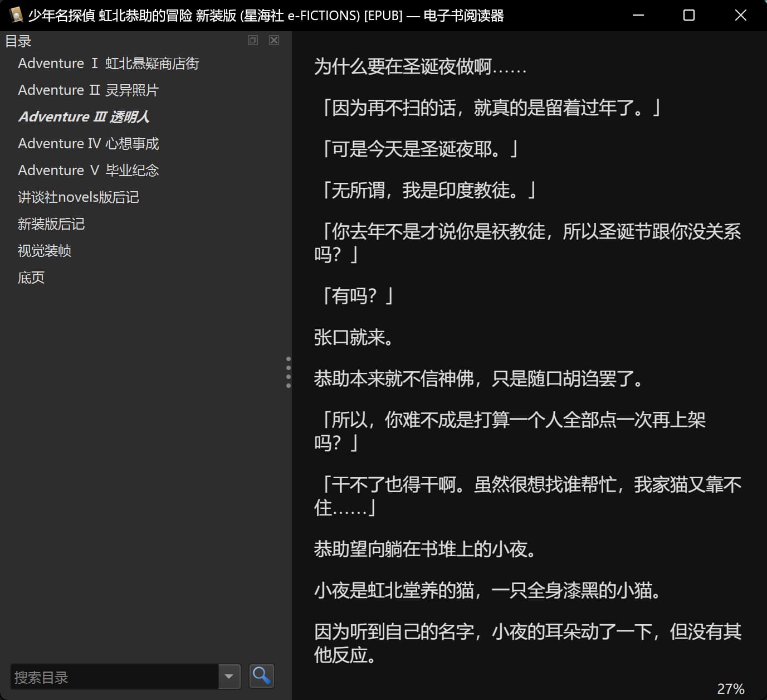Float the 目录 panel with the undock icon
This screenshot has height=700, width=767.
[x=253, y=40]
